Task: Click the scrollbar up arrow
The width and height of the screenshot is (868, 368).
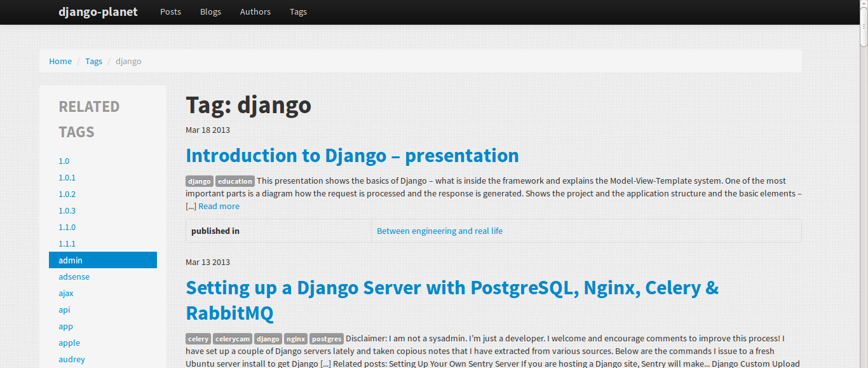Action: click(x=864, y=4)
